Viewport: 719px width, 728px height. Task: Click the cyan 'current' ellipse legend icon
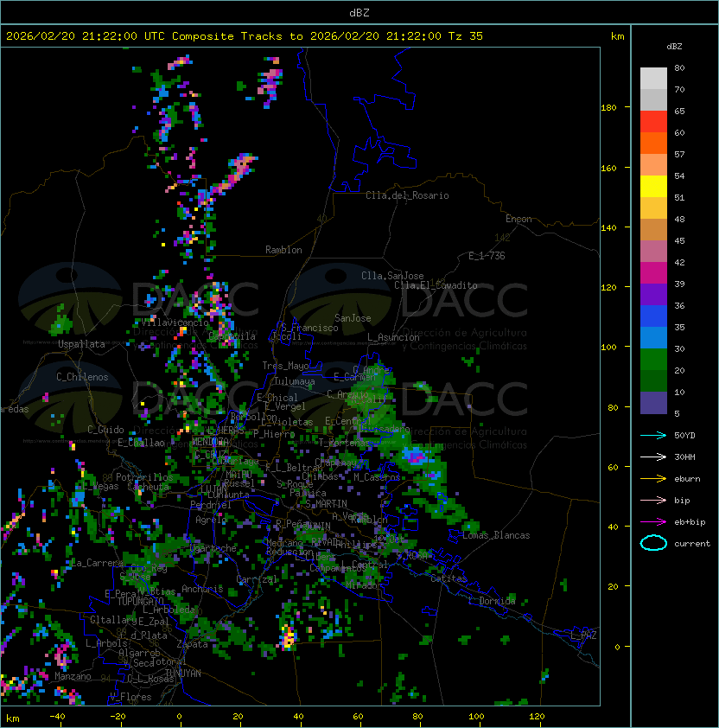click(x=653, y=543)
